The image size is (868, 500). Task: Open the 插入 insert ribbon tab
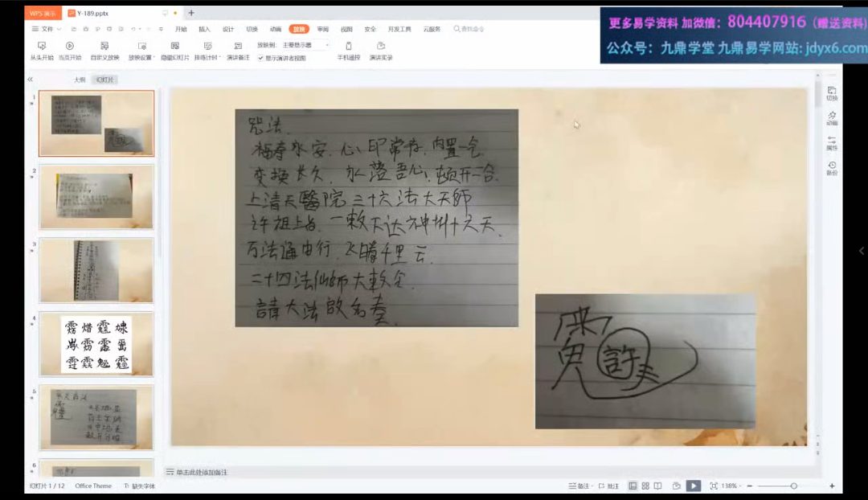[x=204, y=29]
